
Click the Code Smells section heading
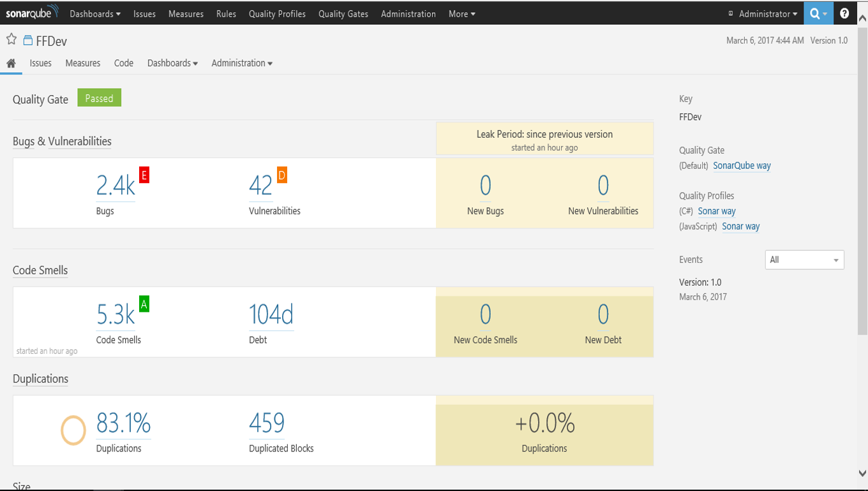tap(40, 270)
